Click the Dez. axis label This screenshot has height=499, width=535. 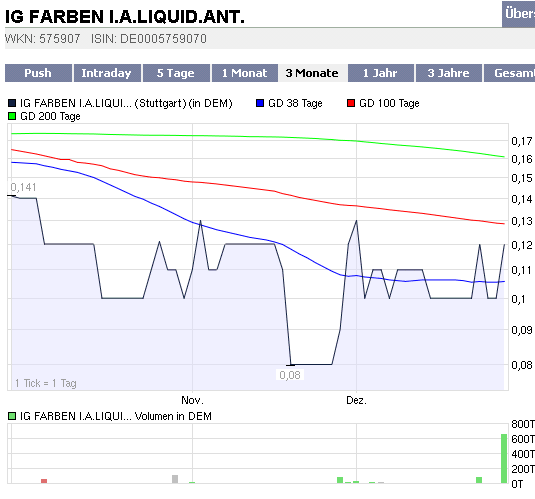coord(357,400)
